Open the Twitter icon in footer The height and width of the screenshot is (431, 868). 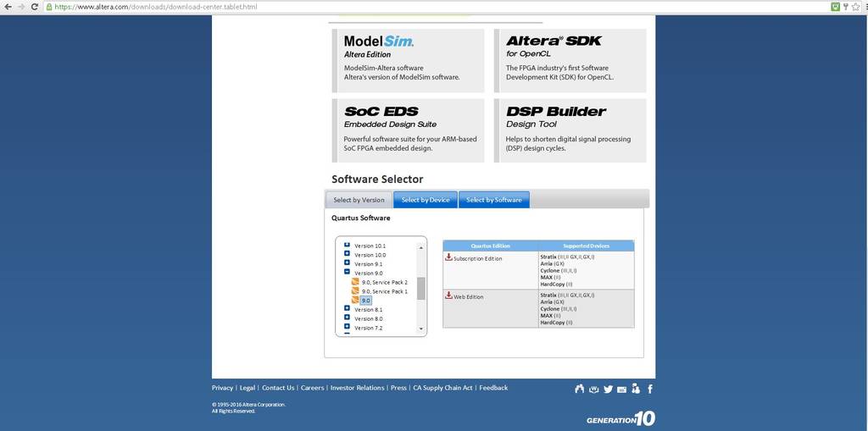pyautogui.click(x=608, y=389)
